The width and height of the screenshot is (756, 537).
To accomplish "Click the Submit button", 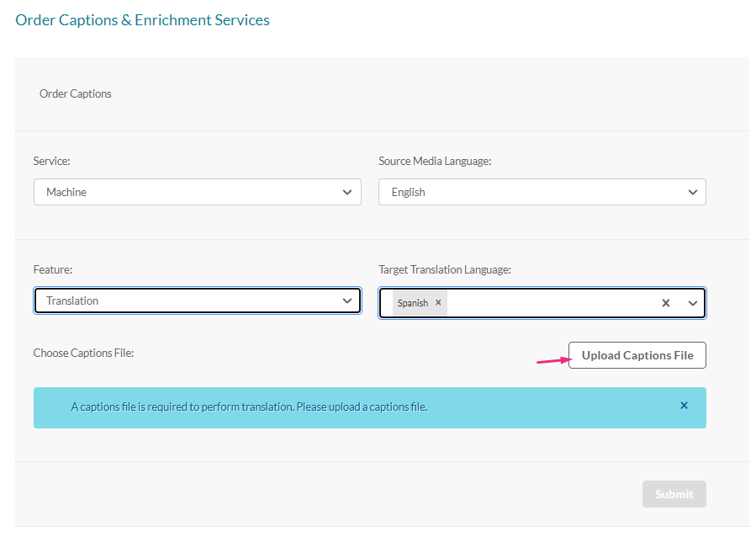I will [674, 494].
